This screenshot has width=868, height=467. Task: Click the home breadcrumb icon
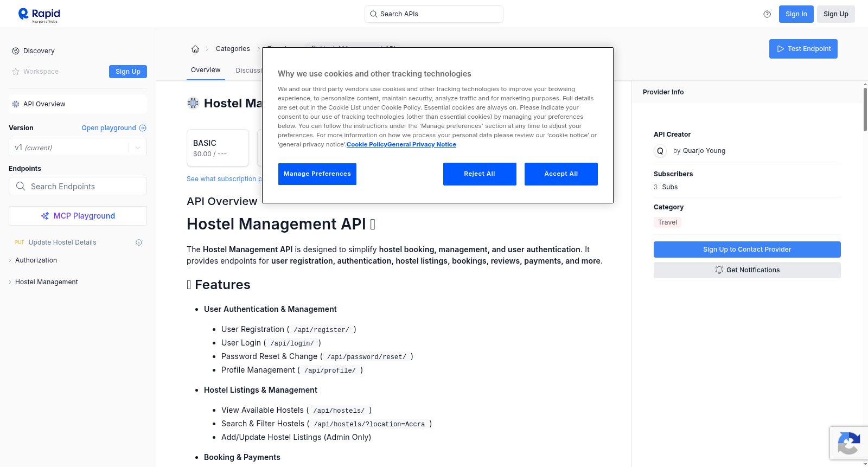pos(195,49)
